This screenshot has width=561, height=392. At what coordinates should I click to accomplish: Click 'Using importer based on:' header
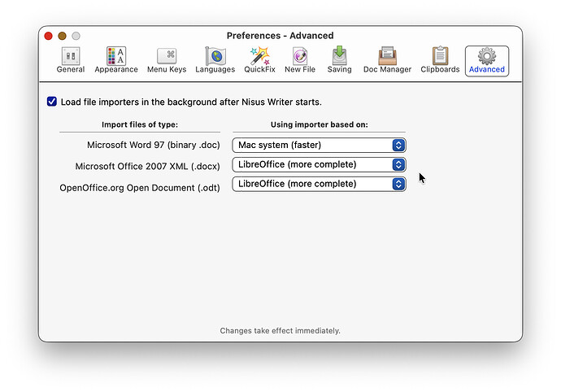coord(320,124)
